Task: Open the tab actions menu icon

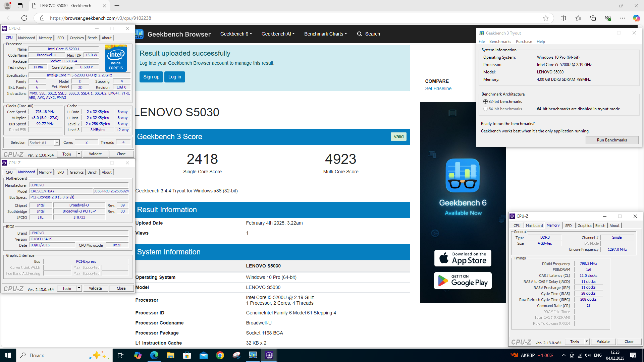Action: click(20, 6)
